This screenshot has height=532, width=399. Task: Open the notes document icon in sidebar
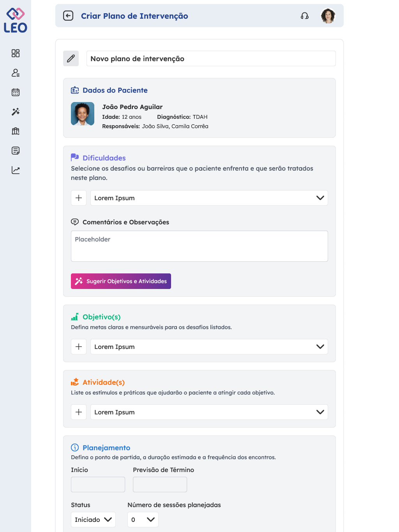tap(16, 151)
